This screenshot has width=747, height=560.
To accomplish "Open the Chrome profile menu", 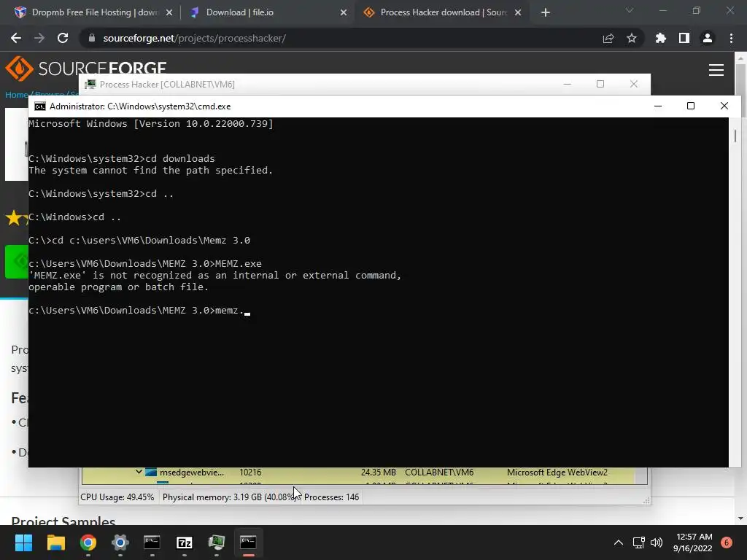I will click(708, 38).
